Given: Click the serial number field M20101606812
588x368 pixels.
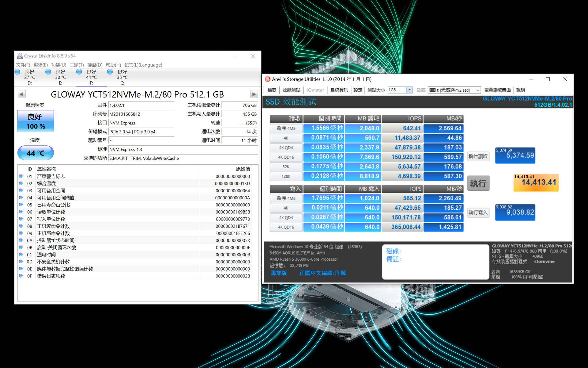Looking at the screenshot, I should tap(141, 114).
